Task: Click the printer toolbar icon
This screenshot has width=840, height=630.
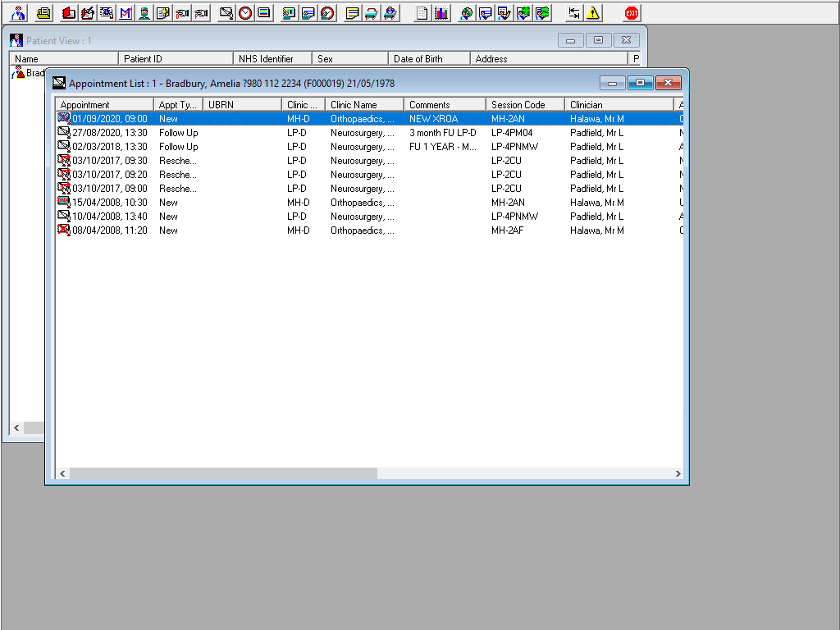Action: (43, 13)
